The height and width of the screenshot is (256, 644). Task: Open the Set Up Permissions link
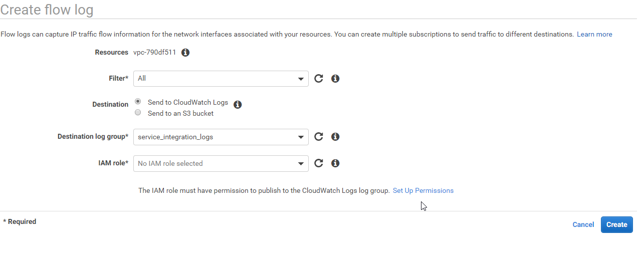coord(423,191)
